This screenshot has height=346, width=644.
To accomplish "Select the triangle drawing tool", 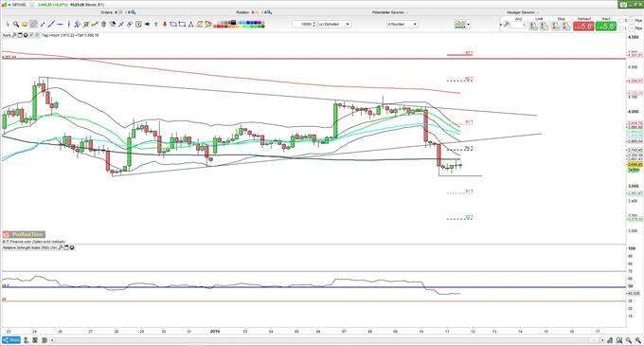I will click(191, 25).
